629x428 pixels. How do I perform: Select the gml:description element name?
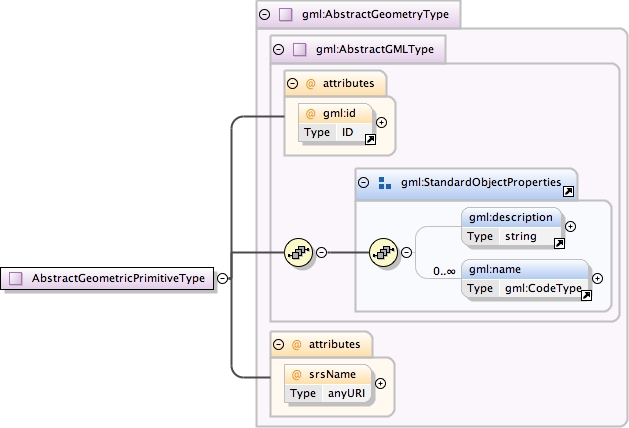(x=511, y=217)
